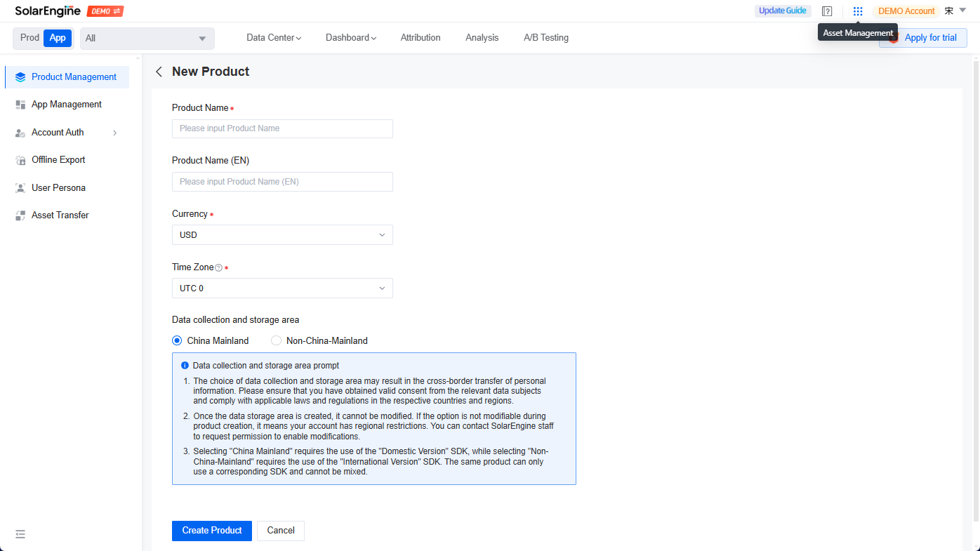The width and height of the screenshot is (980, 551).
Task: Select the Product Management sidebar icon
Action: point(20,77)
